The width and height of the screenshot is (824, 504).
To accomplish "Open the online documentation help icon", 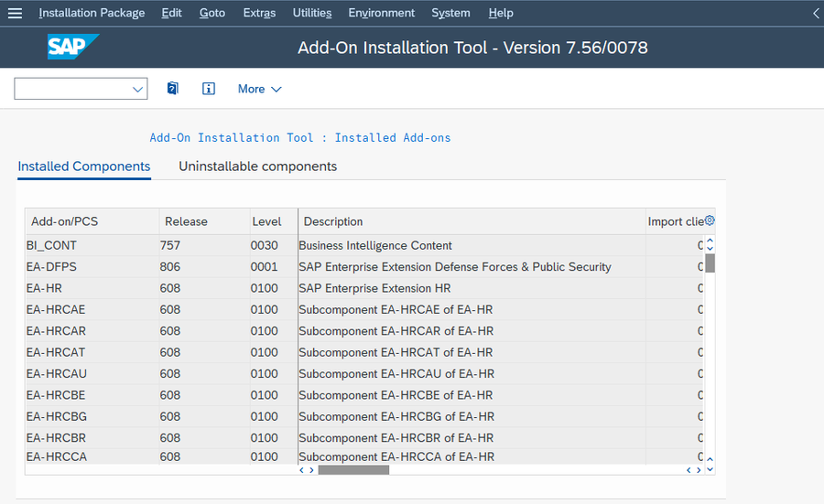I will point(173,89).
